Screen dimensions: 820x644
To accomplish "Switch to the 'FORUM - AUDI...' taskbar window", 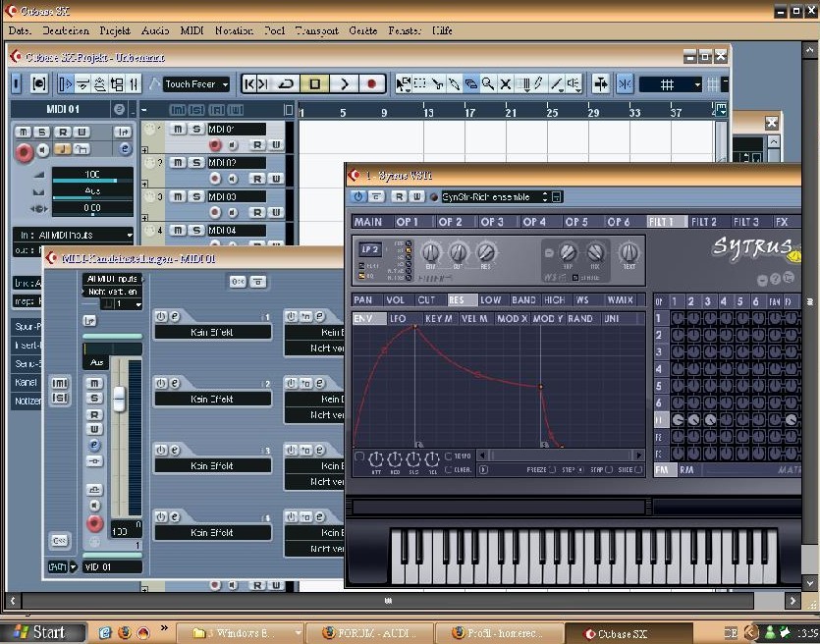I will click(x=368, y=633).
